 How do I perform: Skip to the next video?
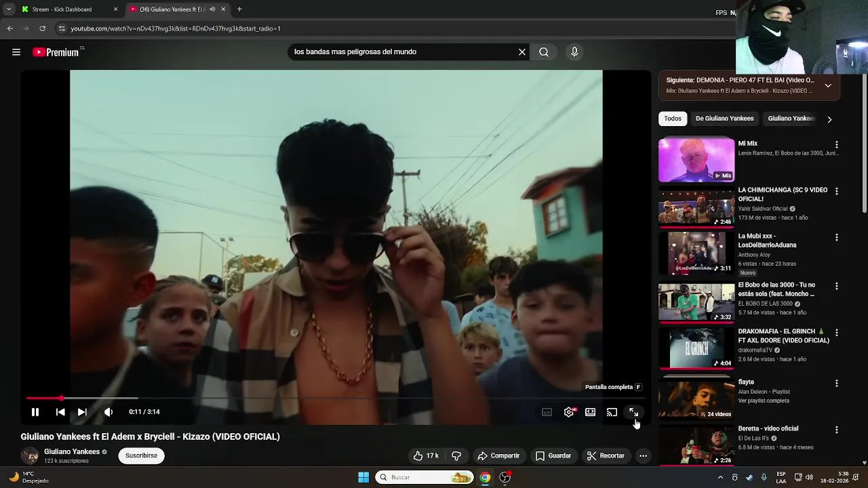82,411
